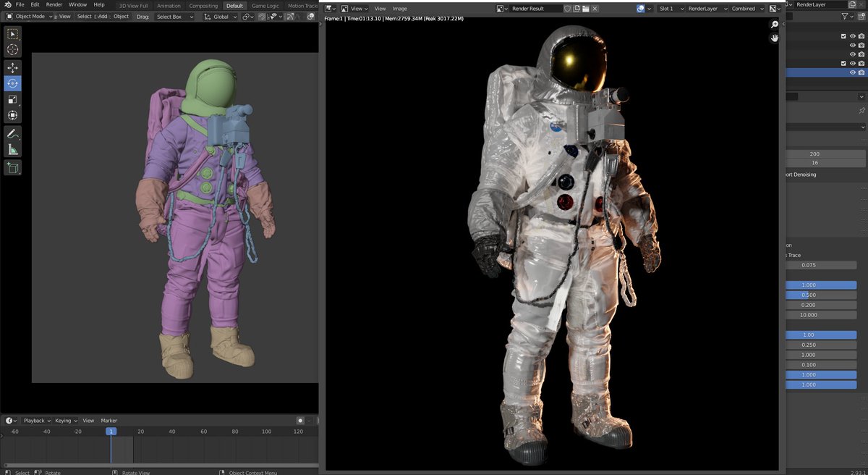Unlink the Render Result image
This screenshot has width=868, height=475.
(595, 9)
